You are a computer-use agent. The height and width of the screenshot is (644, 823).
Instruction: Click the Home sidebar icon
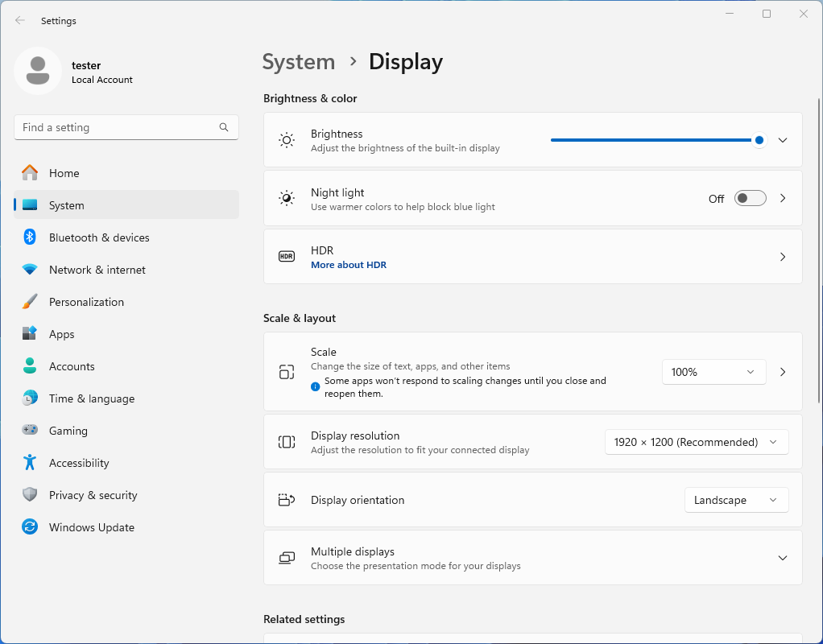point(31,173)
